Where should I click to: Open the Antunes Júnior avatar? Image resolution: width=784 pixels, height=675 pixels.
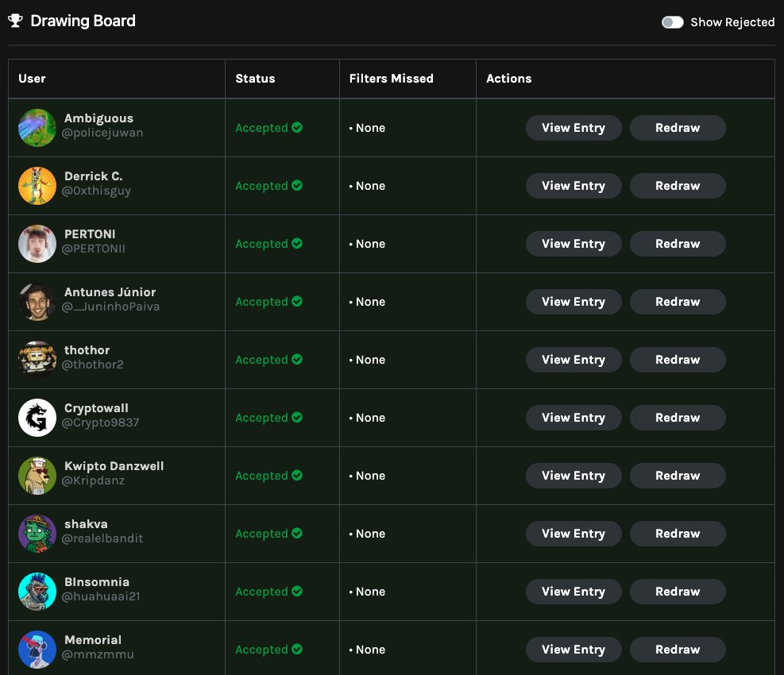click(37, 302)
